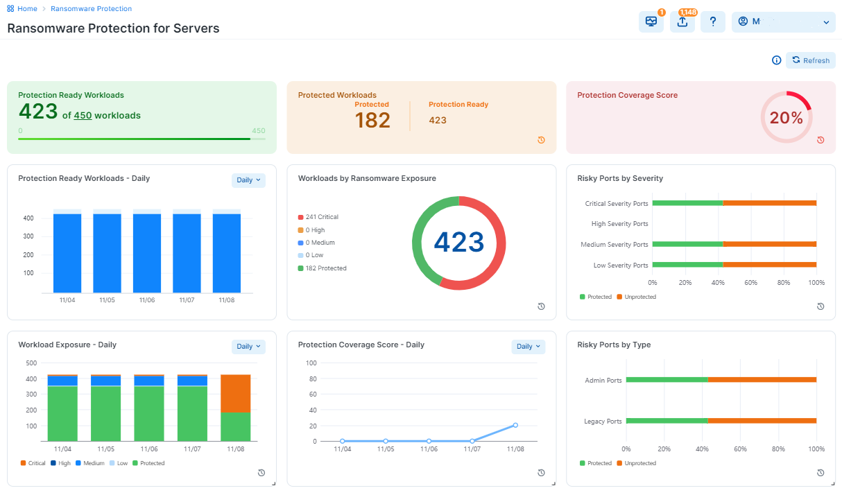The height and width of the screenshot is (504, 842).
Task: Click the Medium Severity Ports label
Action: pyautogui.click(x=615, y=245)
